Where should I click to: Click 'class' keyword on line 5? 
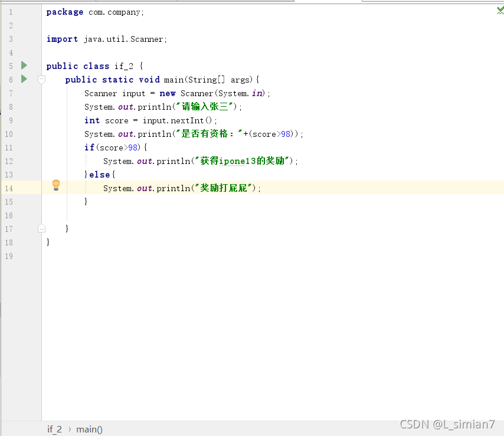(x=96, y=66)
